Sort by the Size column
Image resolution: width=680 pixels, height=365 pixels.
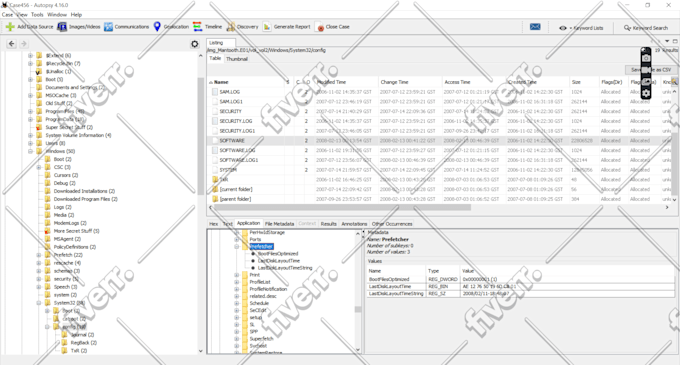pyautogui.click(x=584, y=82)
